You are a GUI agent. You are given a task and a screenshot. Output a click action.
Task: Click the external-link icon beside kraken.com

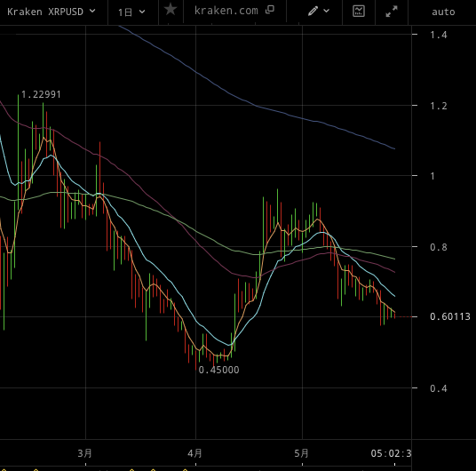click(270, 10)
